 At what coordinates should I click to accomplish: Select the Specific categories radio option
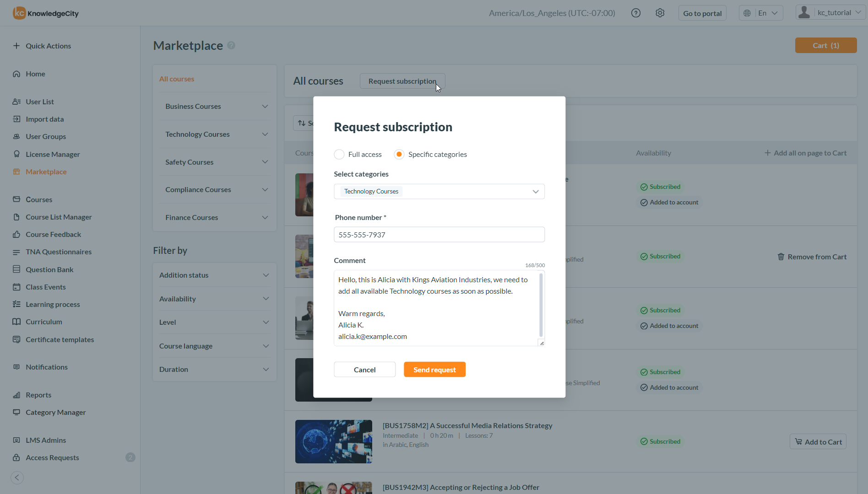tap(399, 155)
